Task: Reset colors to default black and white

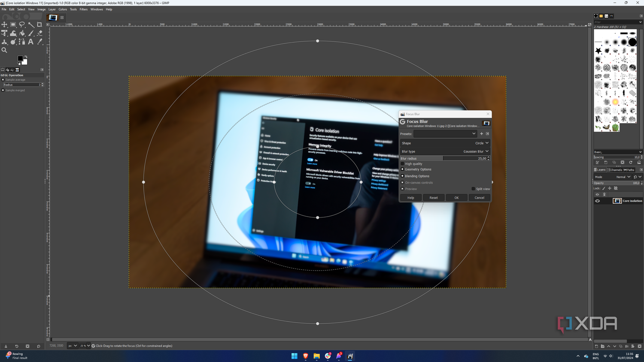Action: (x=19, y=63)
